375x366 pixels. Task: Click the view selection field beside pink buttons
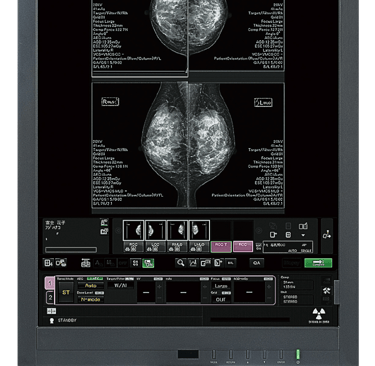pyautogui.click(x=288, y=247)
